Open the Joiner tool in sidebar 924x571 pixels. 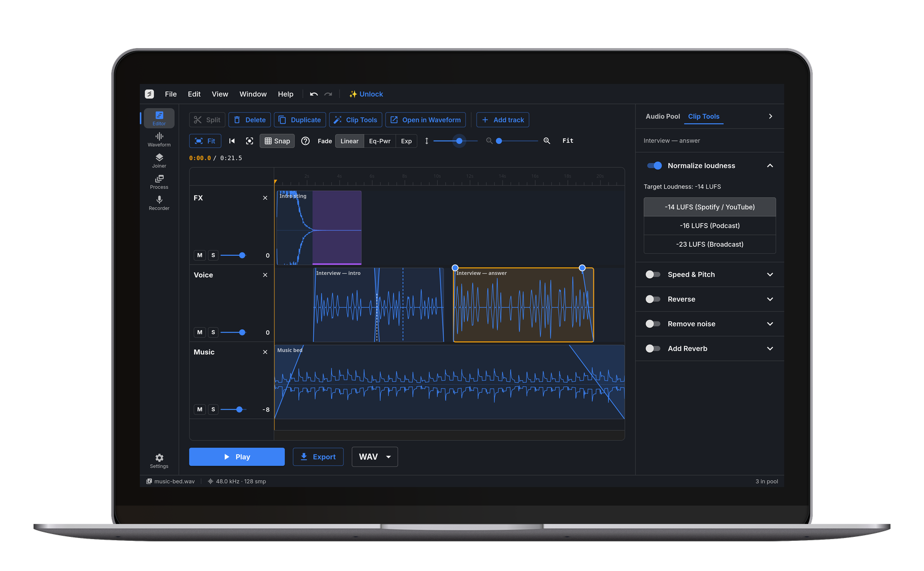[x=159, y=161]
